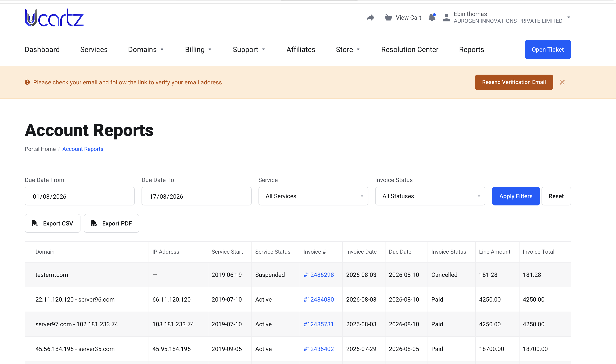616x364 pixels.
Task: Click the Due Date From field
Action: click(x=80, y=196)
